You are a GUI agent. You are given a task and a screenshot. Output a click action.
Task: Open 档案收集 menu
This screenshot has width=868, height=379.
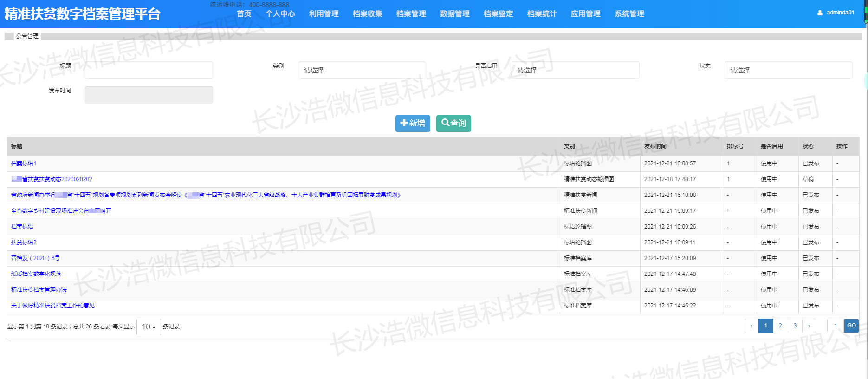point(368,14)
